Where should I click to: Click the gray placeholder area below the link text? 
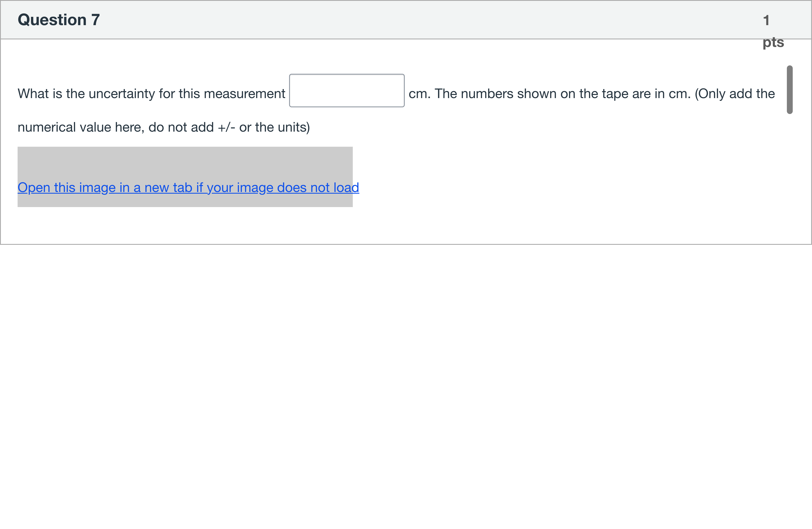click(185, 201)
